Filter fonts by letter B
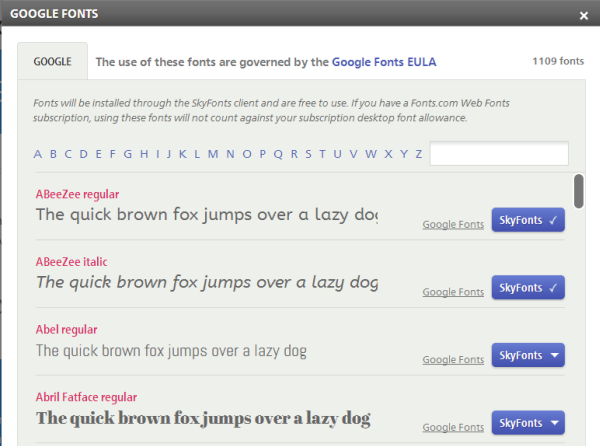Image resolution: width=600 pixels, height=446 pixels. (x=53, y=154)
